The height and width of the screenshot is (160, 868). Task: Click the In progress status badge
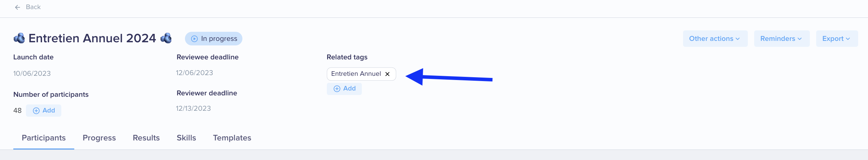(214, 38)
